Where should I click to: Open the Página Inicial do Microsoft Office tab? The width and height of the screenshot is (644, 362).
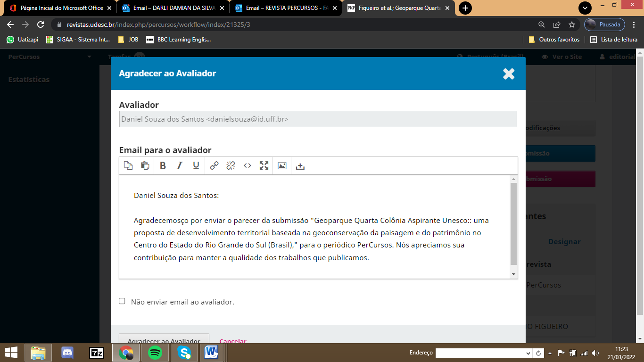61,8
